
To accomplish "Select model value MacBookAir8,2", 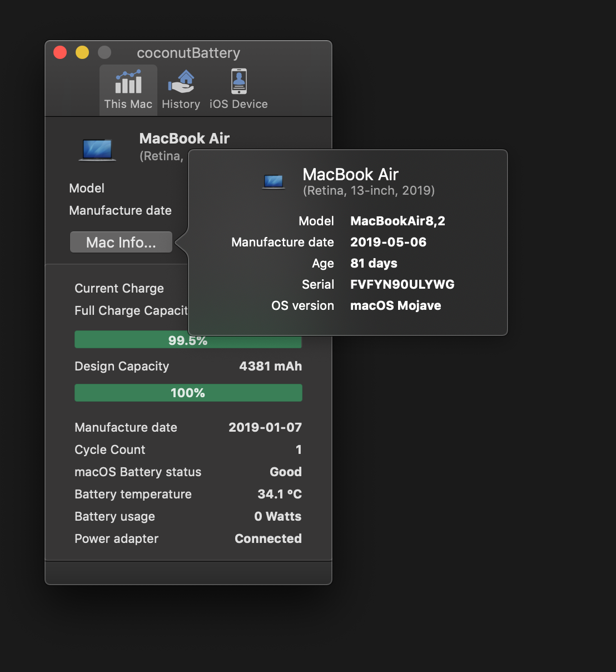I will [398, 221].
